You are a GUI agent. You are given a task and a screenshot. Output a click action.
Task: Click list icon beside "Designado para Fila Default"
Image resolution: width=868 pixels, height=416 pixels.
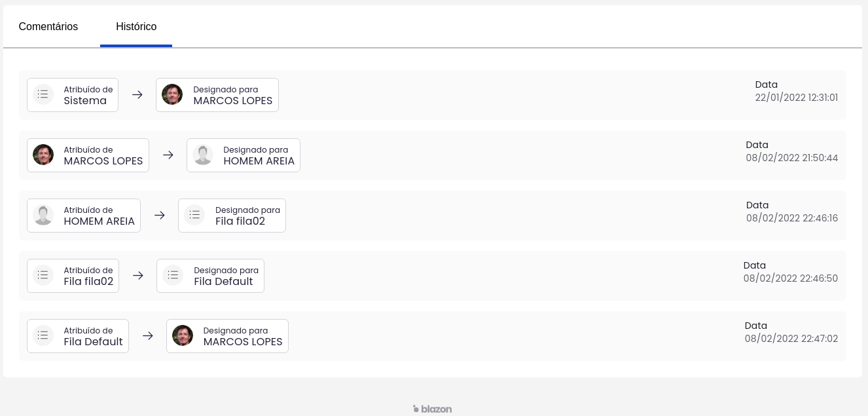click(173, 275)
